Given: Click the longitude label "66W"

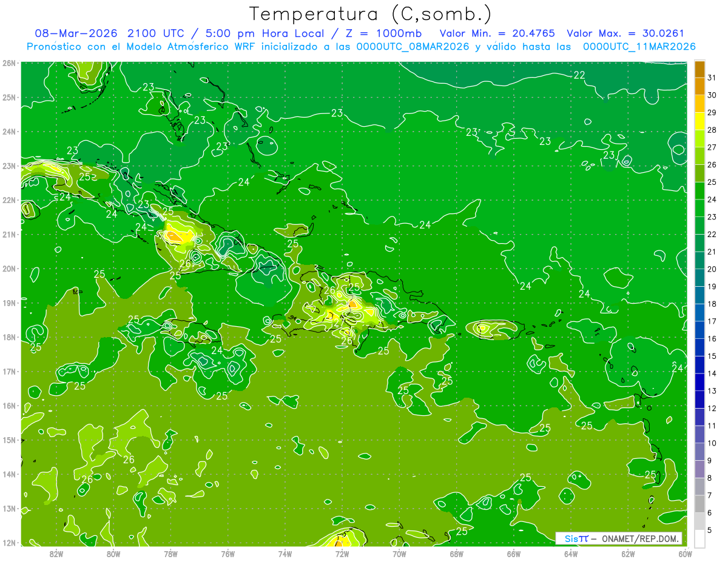Looking at the screenshot, I should (x=514, y=554).
